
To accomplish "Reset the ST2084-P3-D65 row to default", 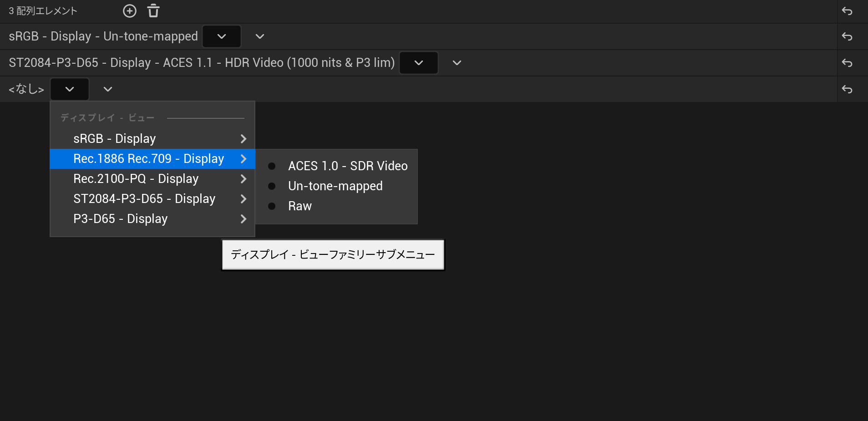I will coord(847,63).
